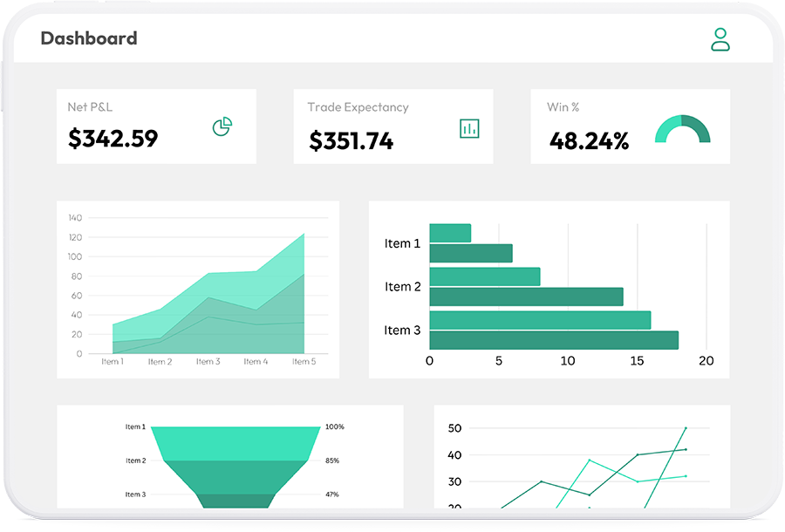
Task: Click the 85% funnel label
Action: pyautogui.click(x=332, y=460)
